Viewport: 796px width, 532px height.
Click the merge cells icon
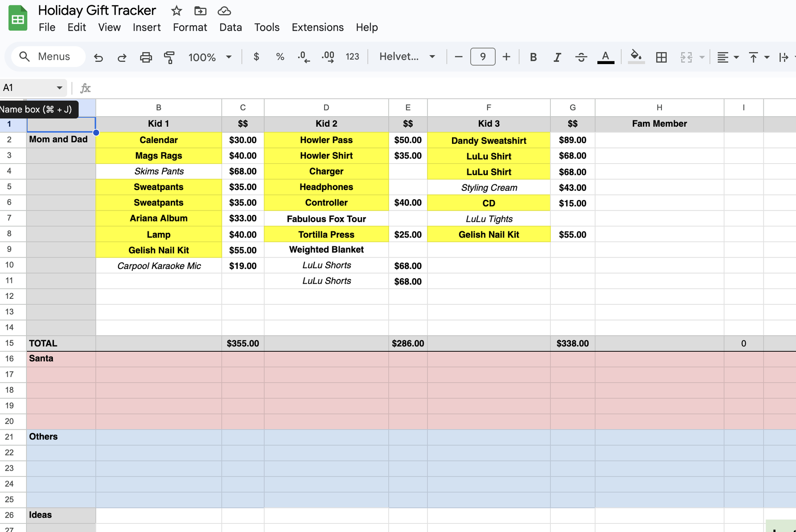[x=686, y=57]
